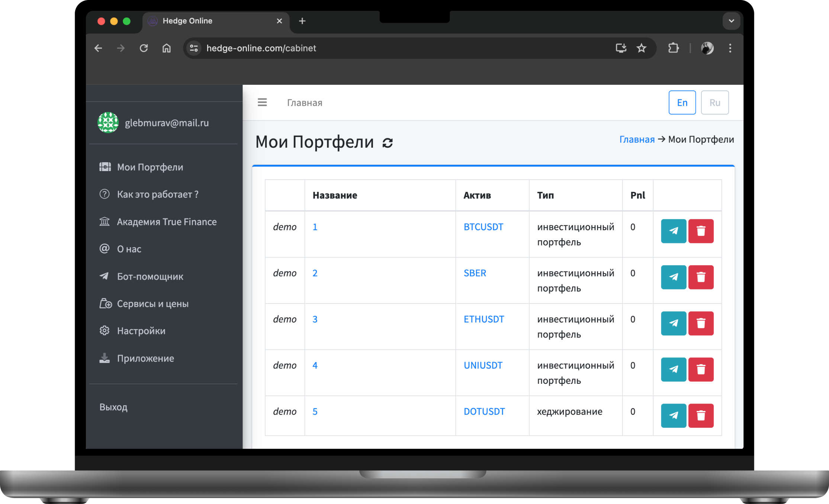Toggle the sidebar hamburger menu

(x=262, y=102)
